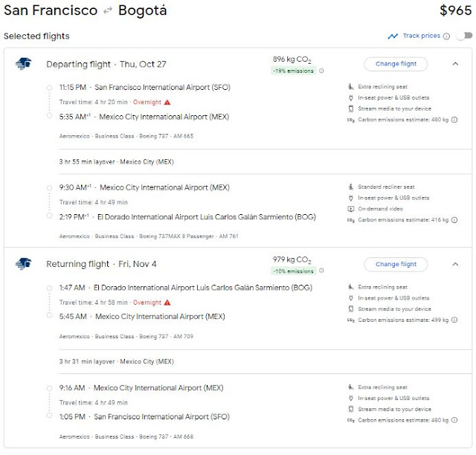476x455 pixels.
Task: Open info for 480 kg departing emissions estimate
Action: click(454, 120)
